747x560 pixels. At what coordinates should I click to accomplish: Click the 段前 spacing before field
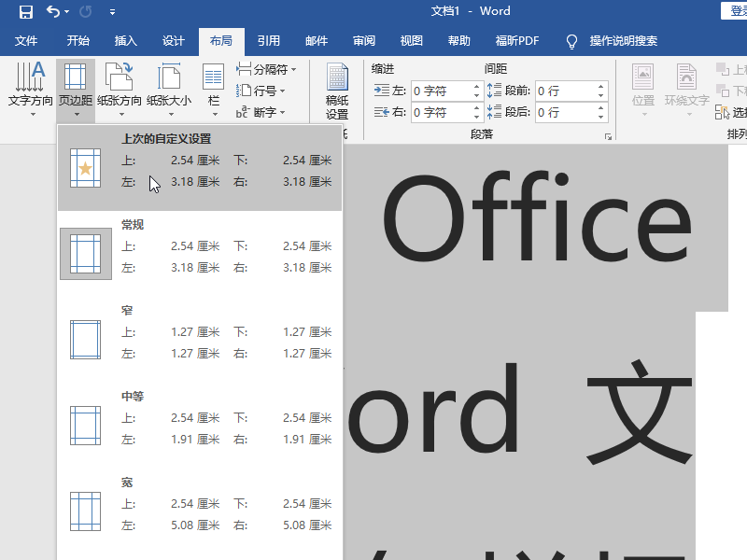click(x=566, y=91)
